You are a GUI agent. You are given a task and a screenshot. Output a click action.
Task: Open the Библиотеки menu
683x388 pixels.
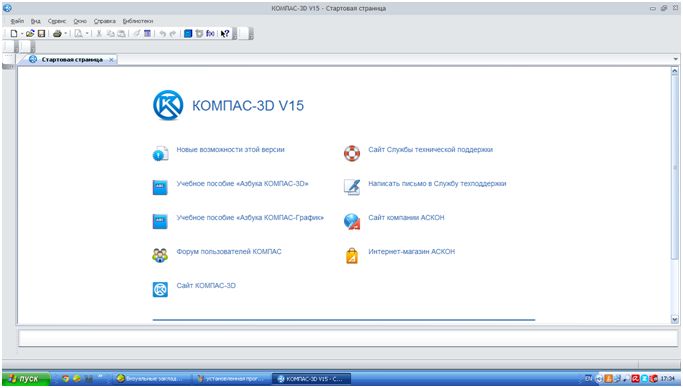pos(138,21)
